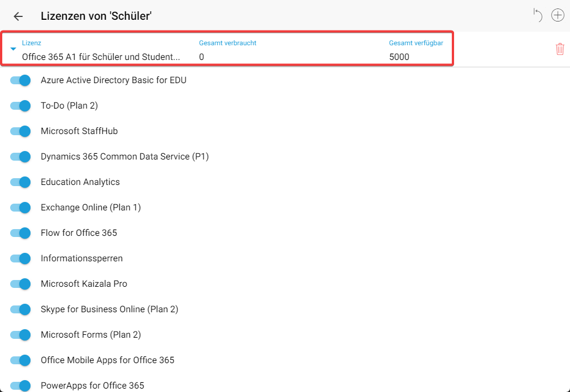Click the Informationssperren label text
Screen dimensions: 570x392
tap(81, 258)
